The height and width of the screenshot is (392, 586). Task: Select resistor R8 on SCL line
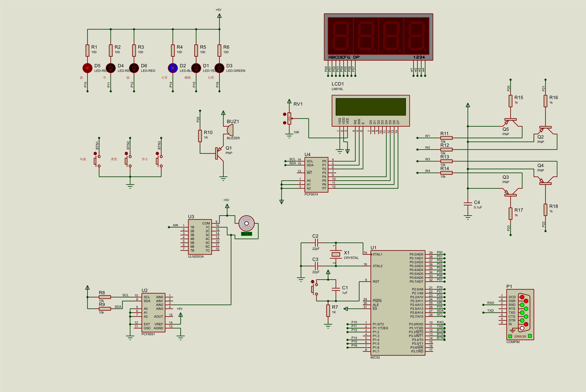click(105, 297)
